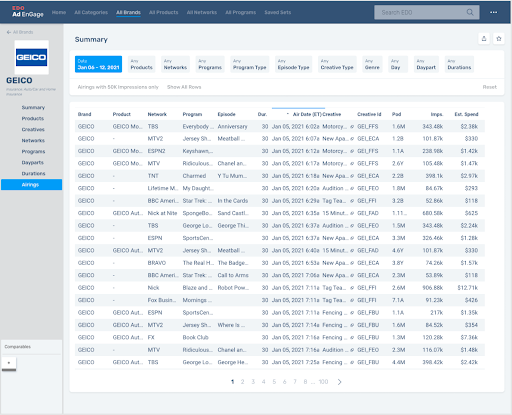Viewport: 512px width, 415px height.
Task: Open the Durations filter
Action: click(x=459, y=64)
